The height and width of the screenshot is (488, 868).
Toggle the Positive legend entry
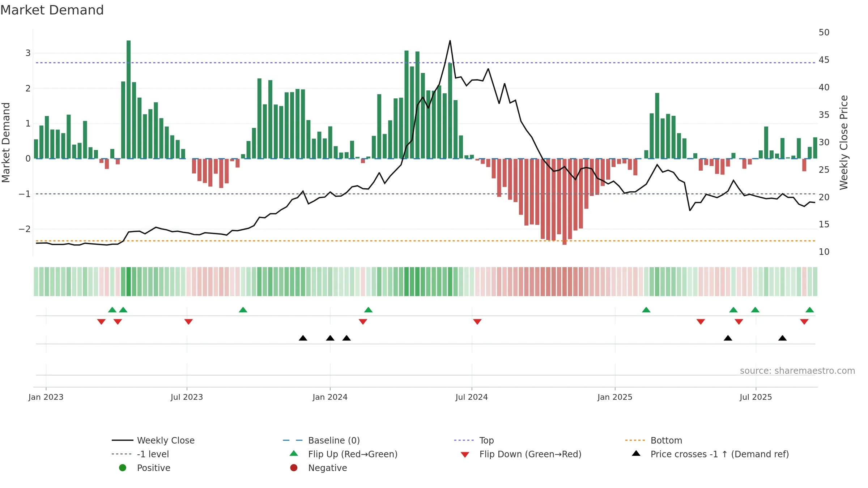coord(145,468)
